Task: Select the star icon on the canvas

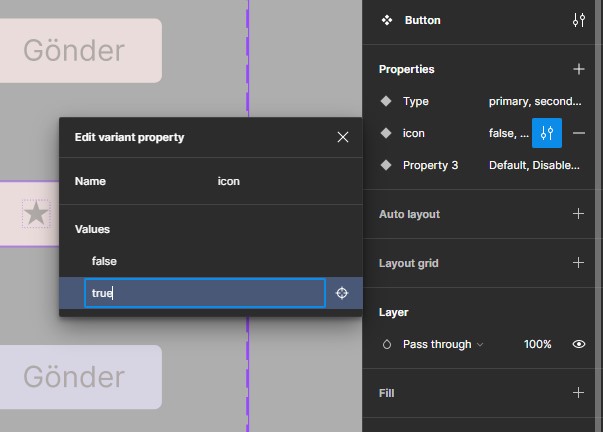Action: coord(36,213)
